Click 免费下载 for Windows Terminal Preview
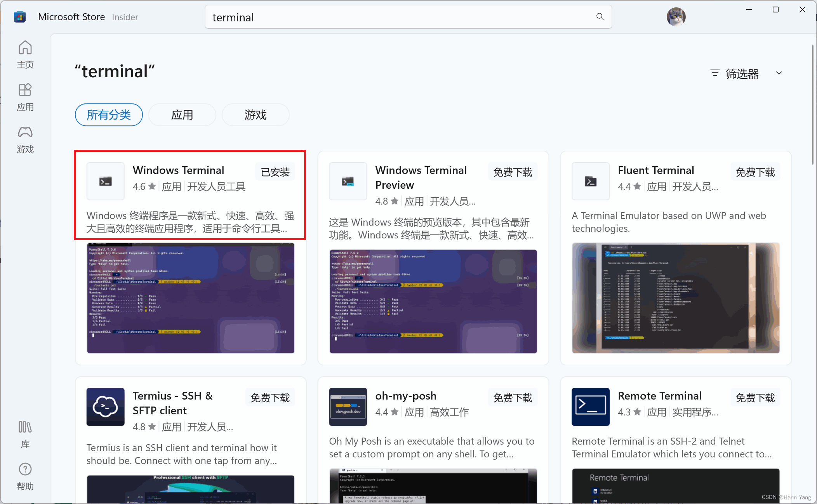 (x=513, y=172)
